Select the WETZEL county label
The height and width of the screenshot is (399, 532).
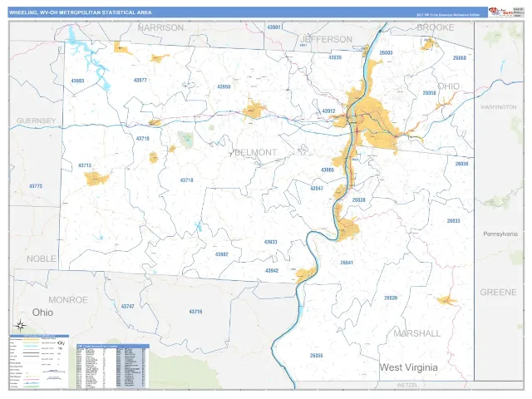pyautogui.click(x=407, y=385)
